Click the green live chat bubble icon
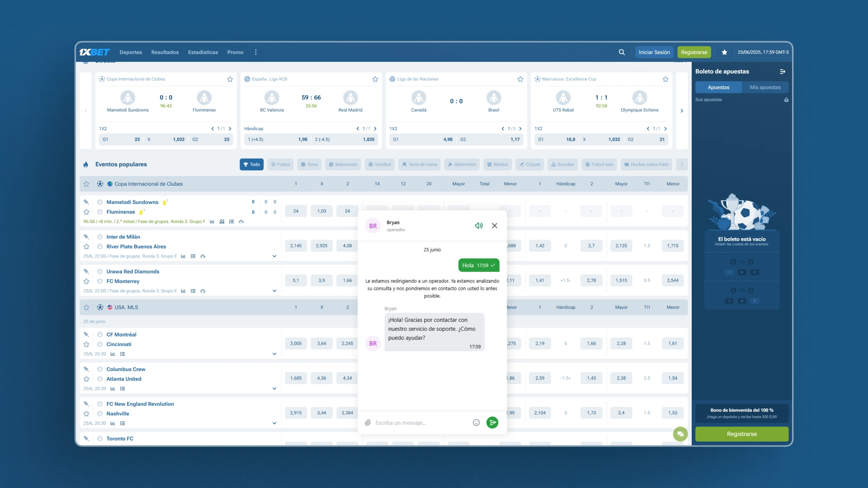 pos(680,434)
